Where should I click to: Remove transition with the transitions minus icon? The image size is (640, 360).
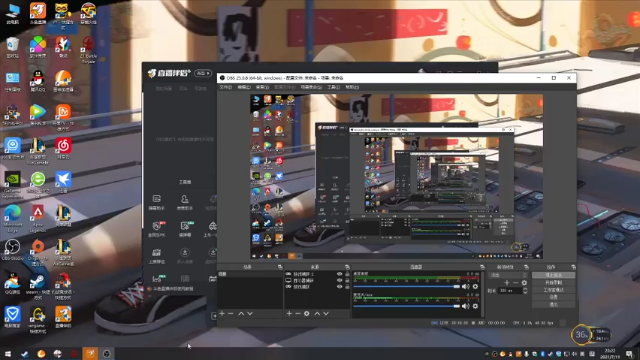(x=516, y=282)
